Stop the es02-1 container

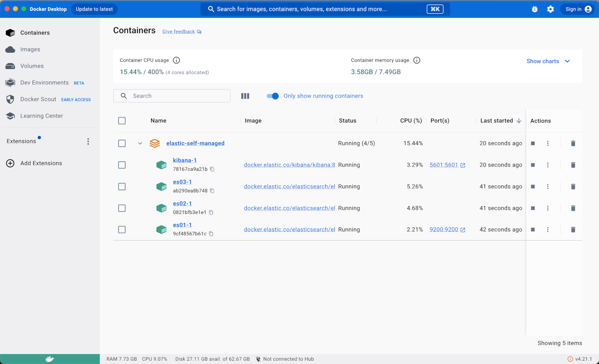tap(533, 208)
